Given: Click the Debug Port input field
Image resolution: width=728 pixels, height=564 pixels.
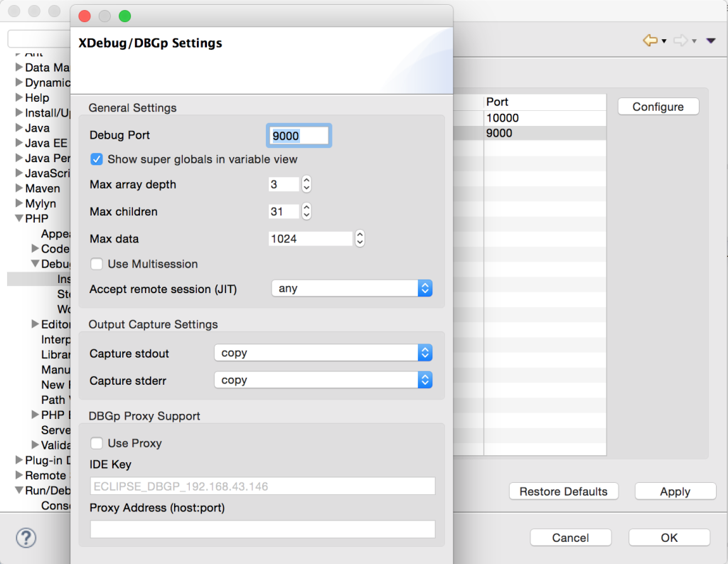Looking at the screenshot, I should (x=298, y=135).
